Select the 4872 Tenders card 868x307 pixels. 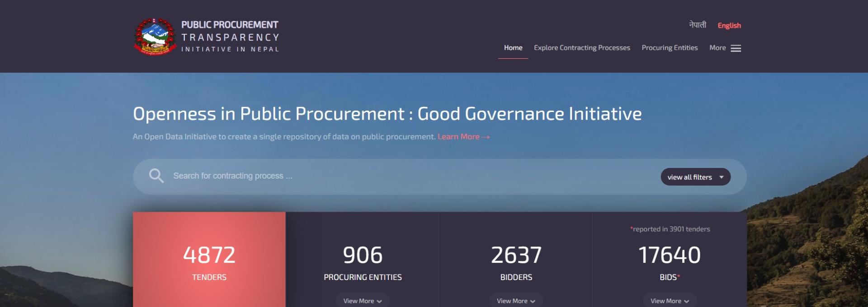[x=209, y=260]
